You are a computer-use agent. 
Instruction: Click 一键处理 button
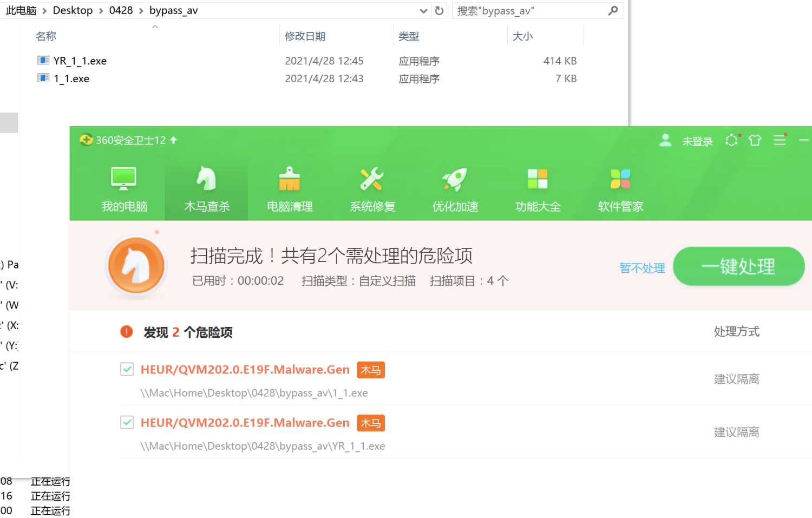738,266
